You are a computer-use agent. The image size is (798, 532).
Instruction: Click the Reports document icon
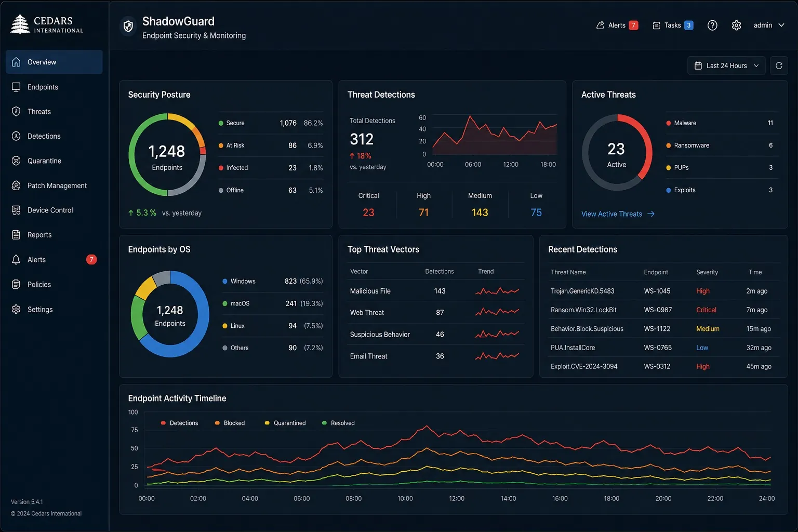tap(16, 235)
